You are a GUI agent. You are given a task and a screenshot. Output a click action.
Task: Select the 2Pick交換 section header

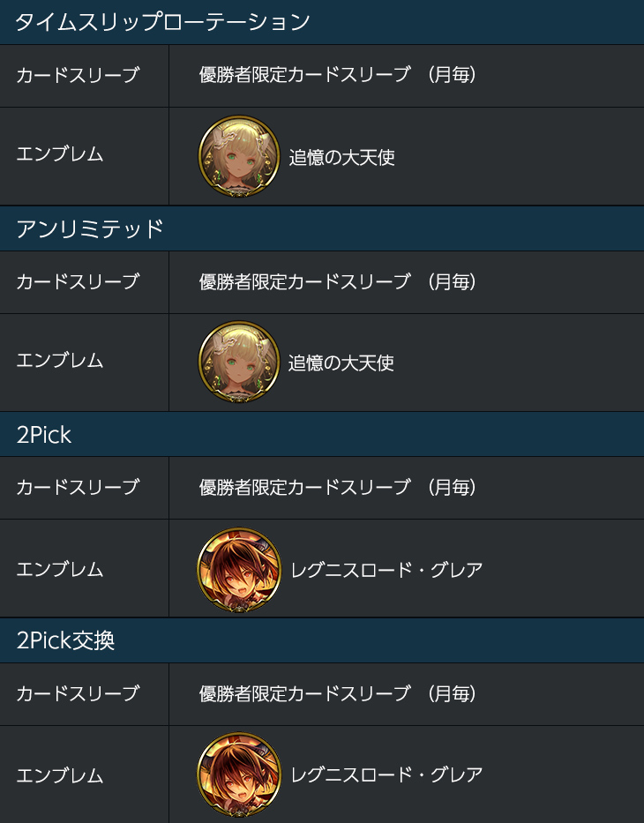(x=322, y=640)
